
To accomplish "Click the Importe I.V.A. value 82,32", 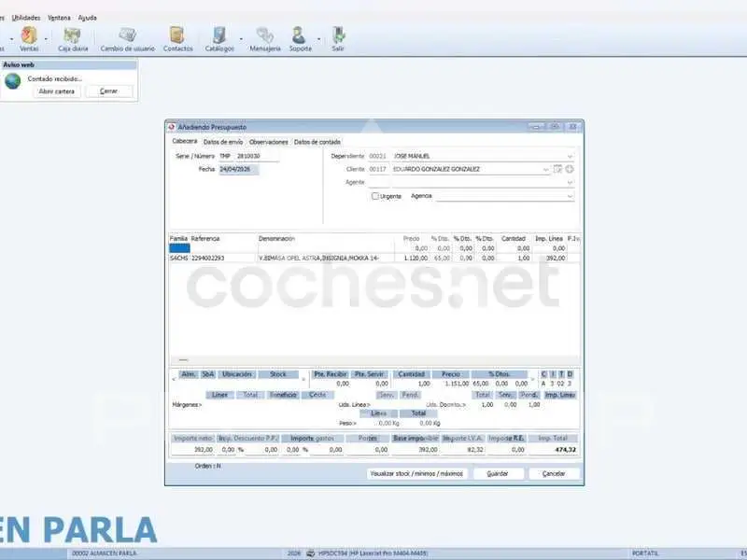I will (475, 450).
